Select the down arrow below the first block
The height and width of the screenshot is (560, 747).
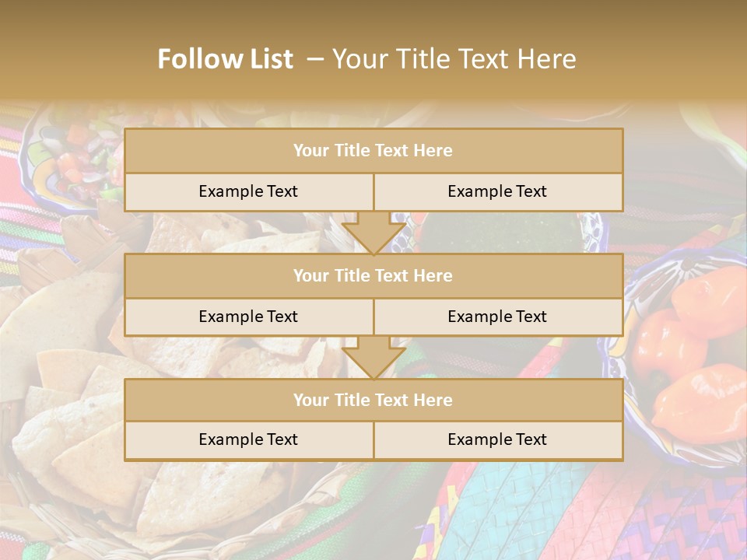(373, 233)
